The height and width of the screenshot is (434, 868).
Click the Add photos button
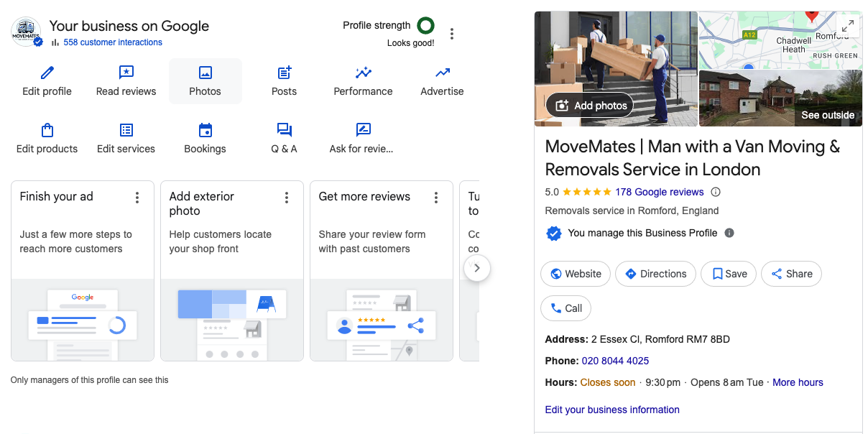coord(590,106)
